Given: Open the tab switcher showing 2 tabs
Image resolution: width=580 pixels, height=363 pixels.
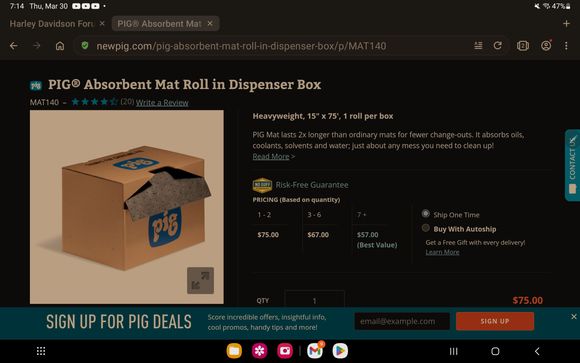Looking at the screenshot, I should tap(523, 46).
